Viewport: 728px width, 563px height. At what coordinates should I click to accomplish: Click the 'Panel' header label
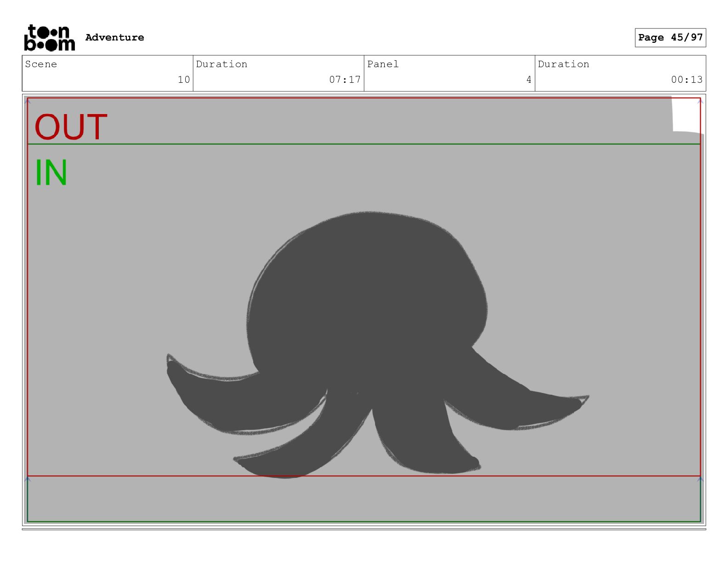point(383,64)
